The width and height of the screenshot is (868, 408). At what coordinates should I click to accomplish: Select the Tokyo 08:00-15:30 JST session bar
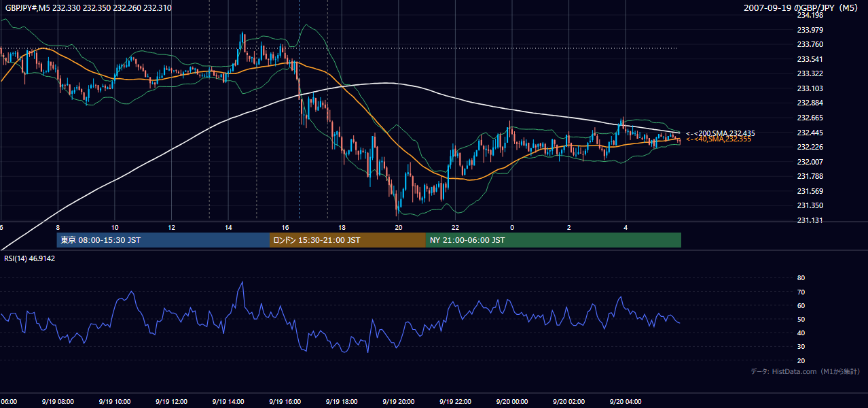click(163, 240)
